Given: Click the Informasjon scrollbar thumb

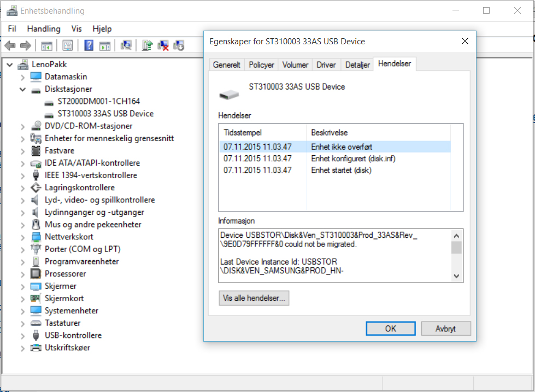Looking at the screenshot, I should tap(456, 248).
